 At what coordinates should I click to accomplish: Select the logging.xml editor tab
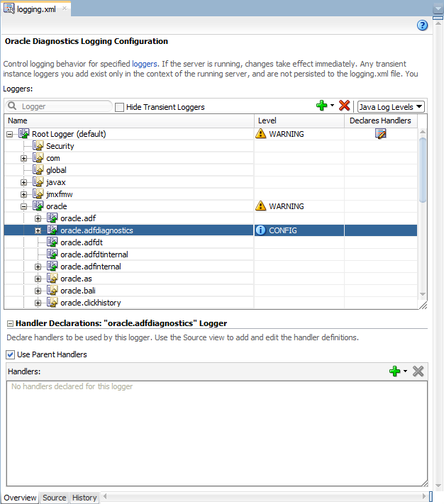point(36,9)
